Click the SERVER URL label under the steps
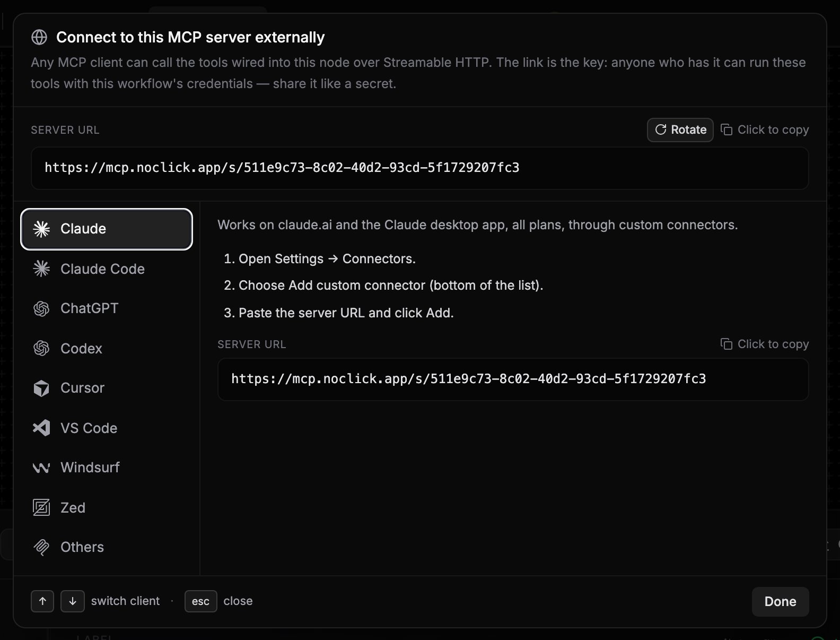The image size is (840, 640). 252,344
